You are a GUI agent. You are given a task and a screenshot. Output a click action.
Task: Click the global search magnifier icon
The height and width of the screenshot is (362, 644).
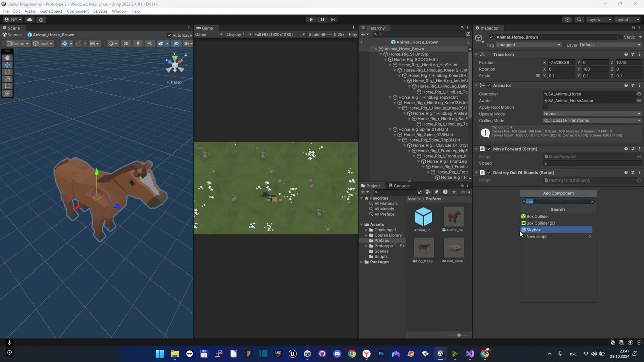[x=579, y=20]
